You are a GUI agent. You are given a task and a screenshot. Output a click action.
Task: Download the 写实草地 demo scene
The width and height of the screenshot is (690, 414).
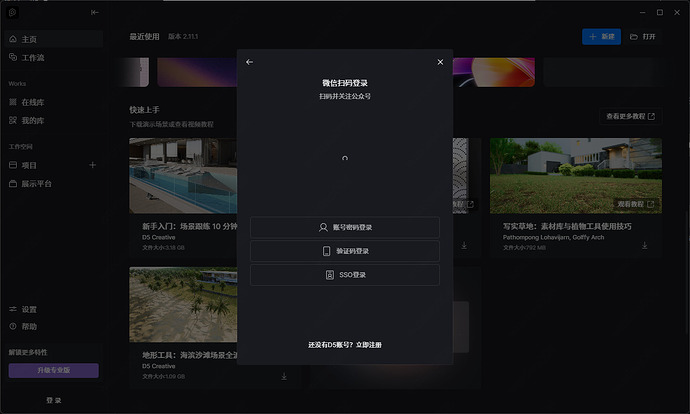point(645,245)
